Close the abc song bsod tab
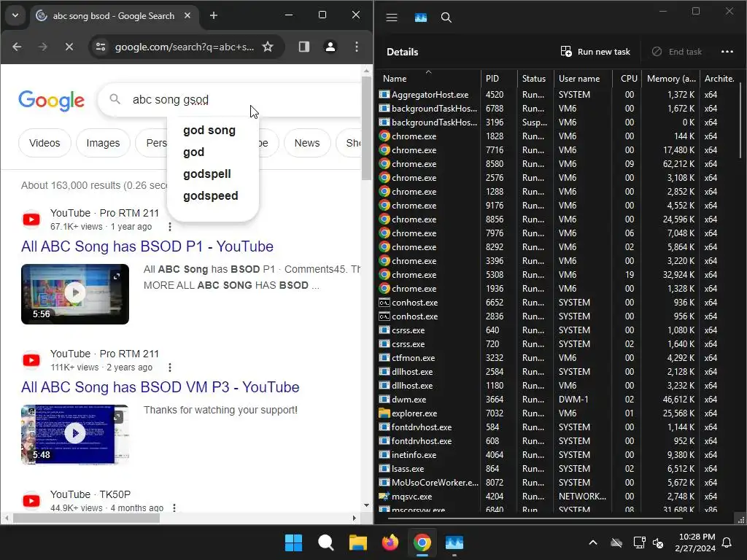The height and width of the screenshot is (560, 747). tap(187, 16)
